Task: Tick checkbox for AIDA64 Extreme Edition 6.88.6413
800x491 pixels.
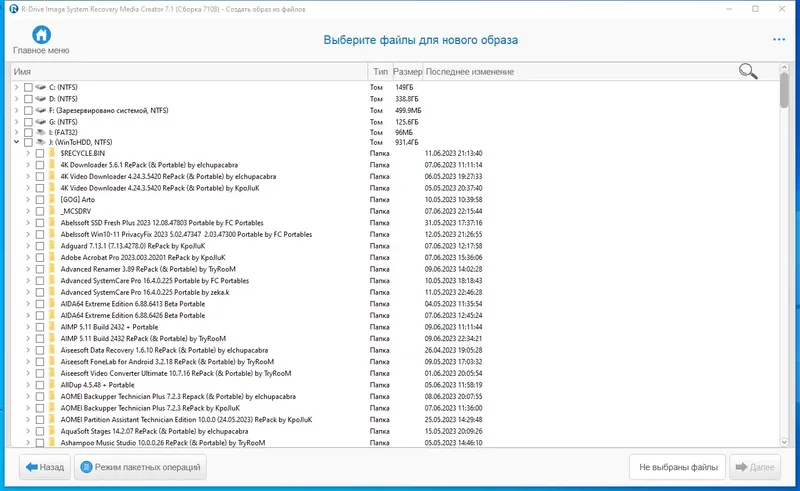Action: [x=40, y=304]
